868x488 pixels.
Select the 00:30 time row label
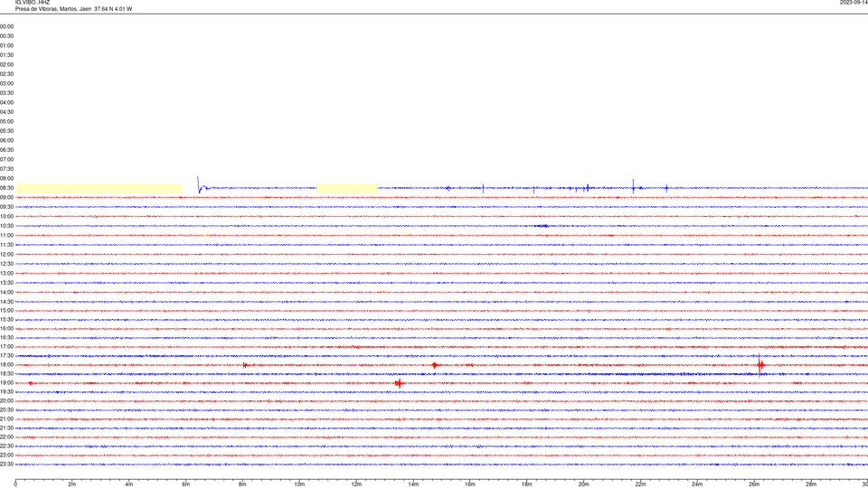6,36
